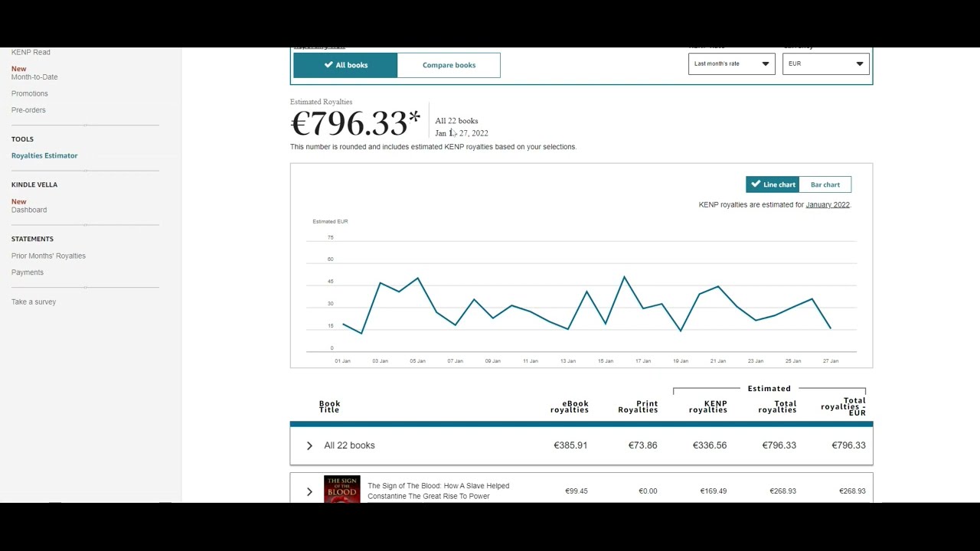Open Month-to-Date report
The width and height of the screenshot is (980, 551).
tap(34, 77)
